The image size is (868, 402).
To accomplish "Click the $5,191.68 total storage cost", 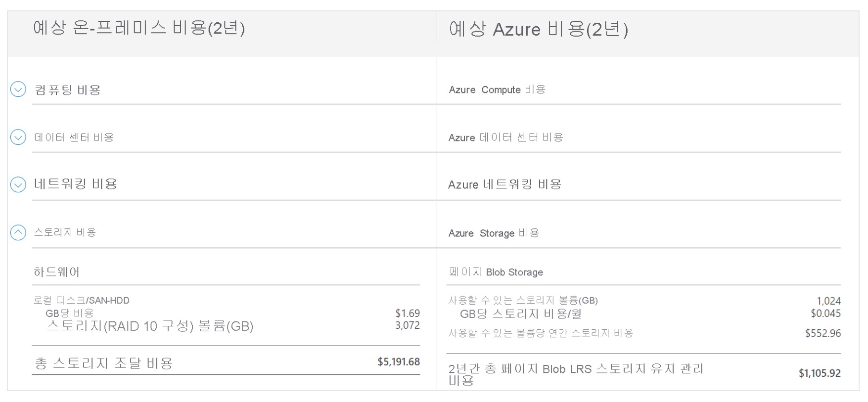I will (x=398, y=362).
